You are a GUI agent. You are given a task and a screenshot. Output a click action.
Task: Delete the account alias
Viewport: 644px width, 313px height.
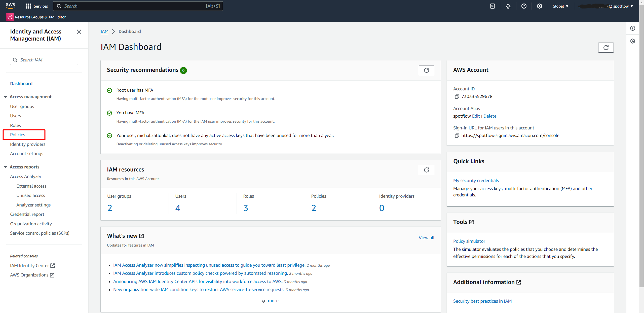(x=490, y=116)
